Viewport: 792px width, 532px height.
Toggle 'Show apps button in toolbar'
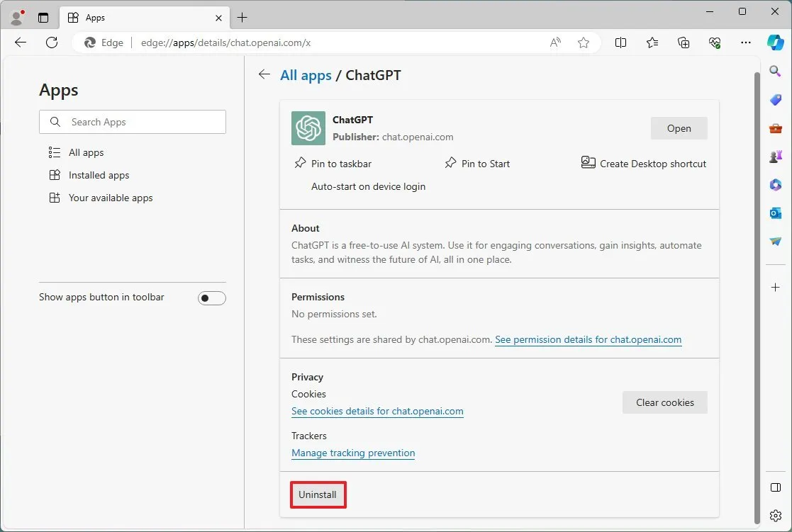click(211, 298)
